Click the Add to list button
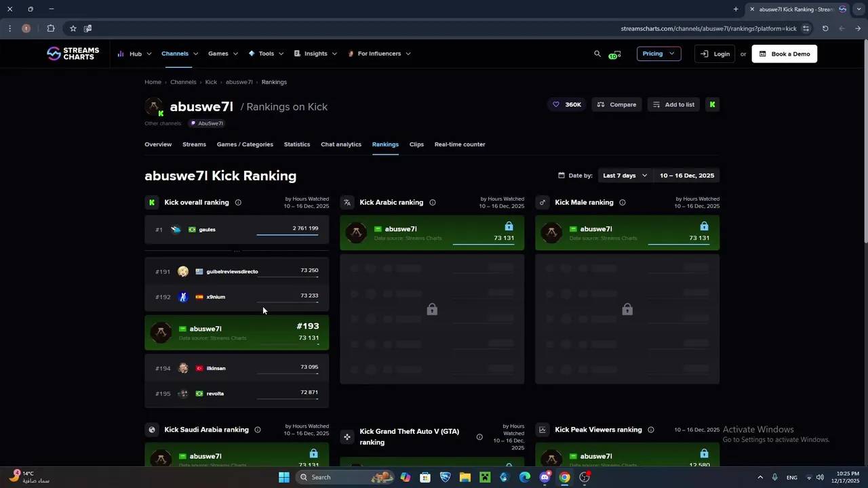This screenshot has height=488, width=868. pyautogui.click(x=673, y=104)
